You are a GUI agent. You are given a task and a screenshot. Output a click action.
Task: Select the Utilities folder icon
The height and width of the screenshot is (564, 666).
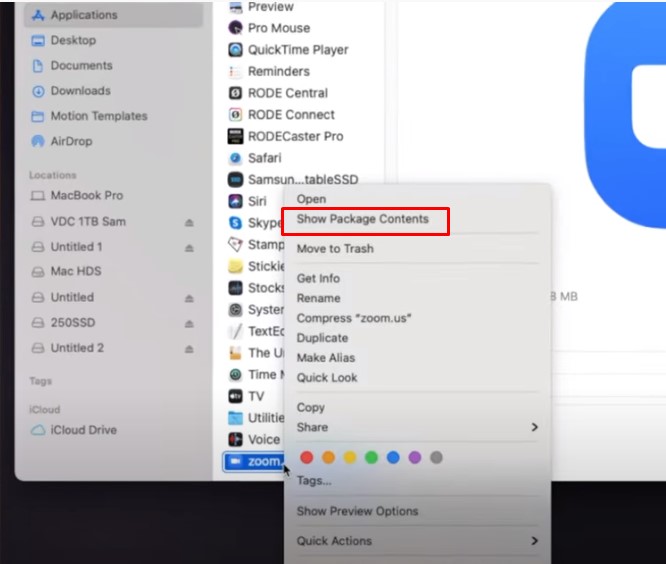point(235,418)
